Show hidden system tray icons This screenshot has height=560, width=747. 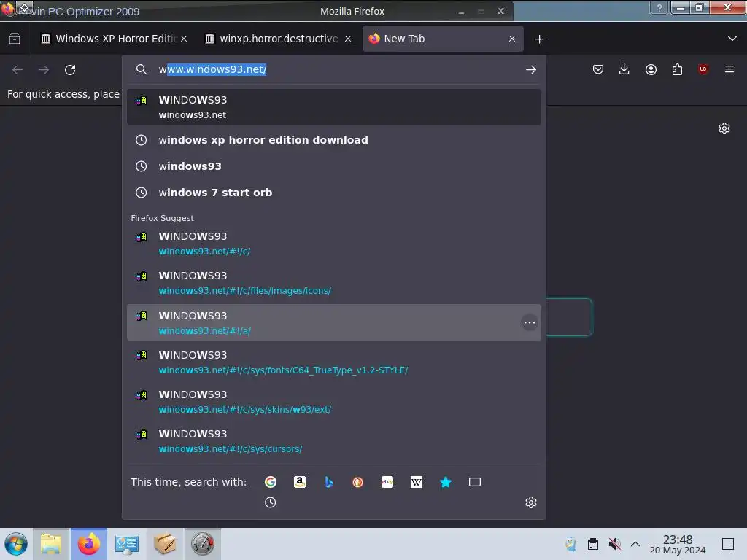(x=635, y=544)
